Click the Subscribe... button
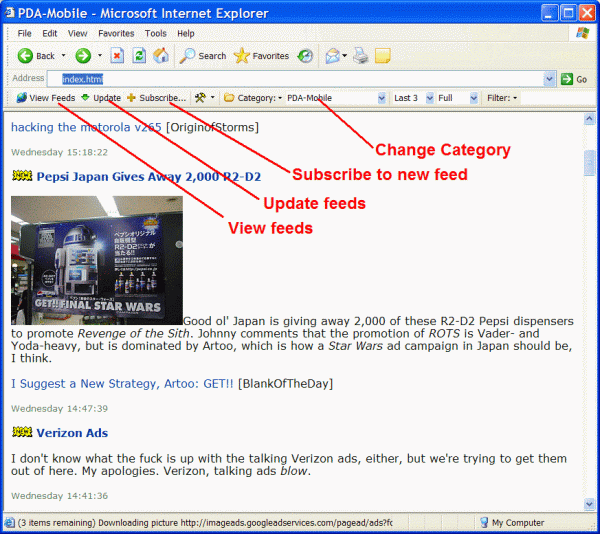Screen dimensions: 600x534 pos(157,98)
